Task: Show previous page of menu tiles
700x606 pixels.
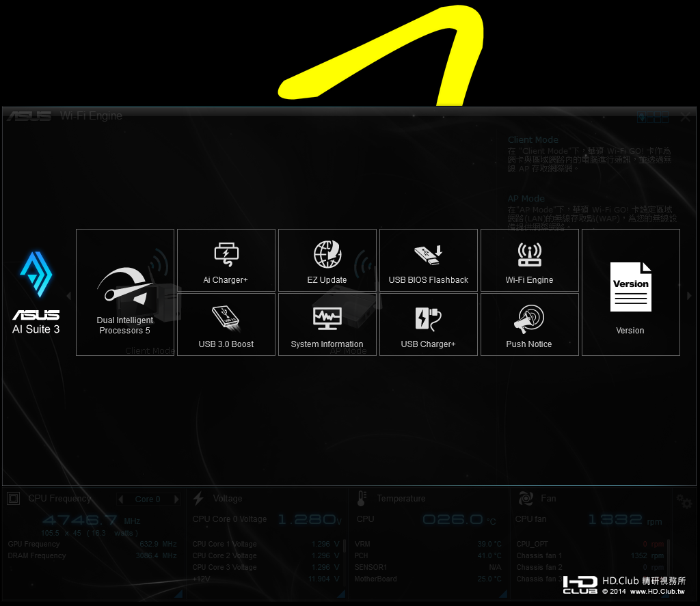Action: (69, 295)
